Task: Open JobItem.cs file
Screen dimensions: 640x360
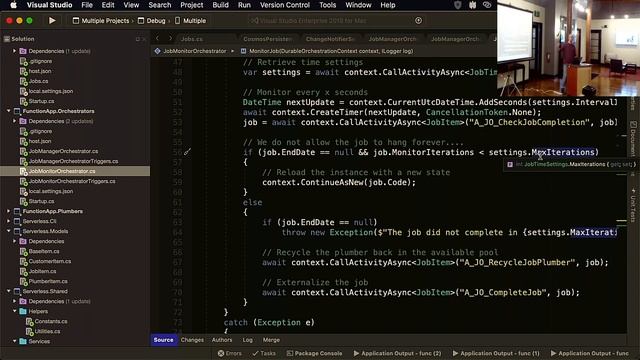Action: click(42, 271)
